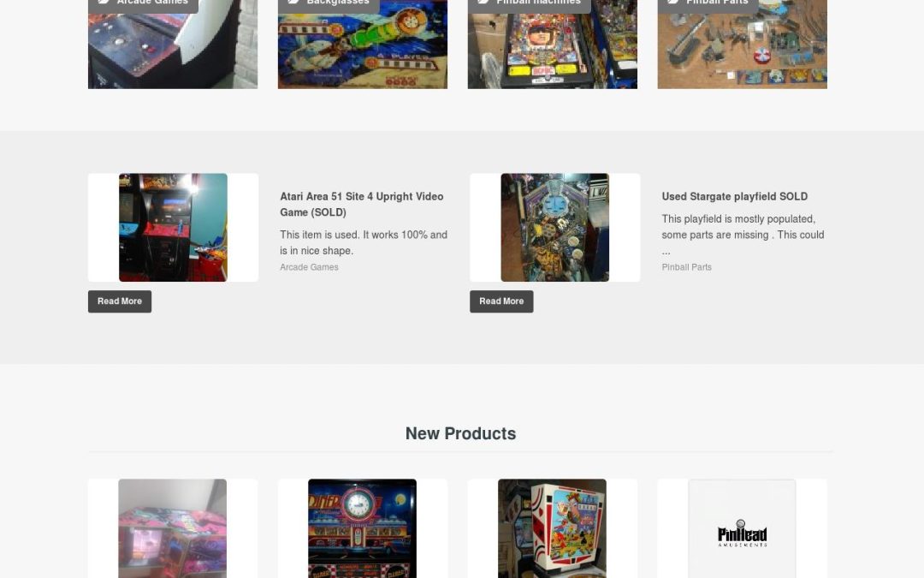924x578 pixels.
Task: Open the Arcade Games category image
Action: click(173, 45)
